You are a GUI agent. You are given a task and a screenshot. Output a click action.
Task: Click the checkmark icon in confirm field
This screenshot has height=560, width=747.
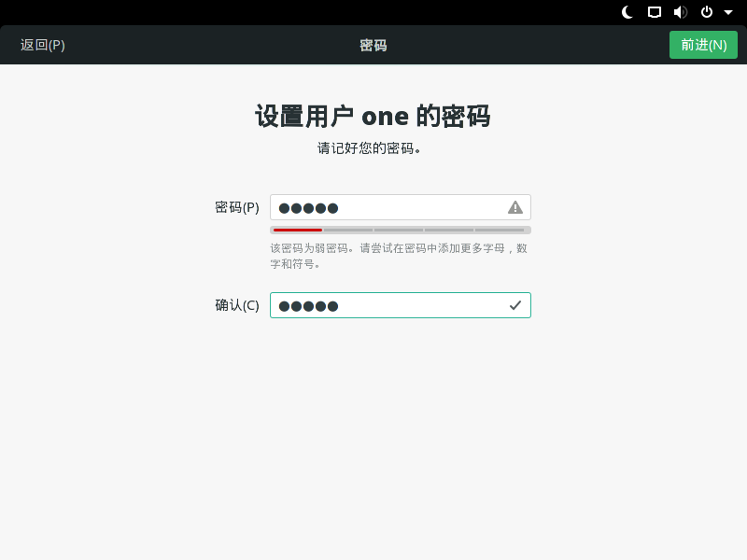pyautogui.click(x=515, y=305)
